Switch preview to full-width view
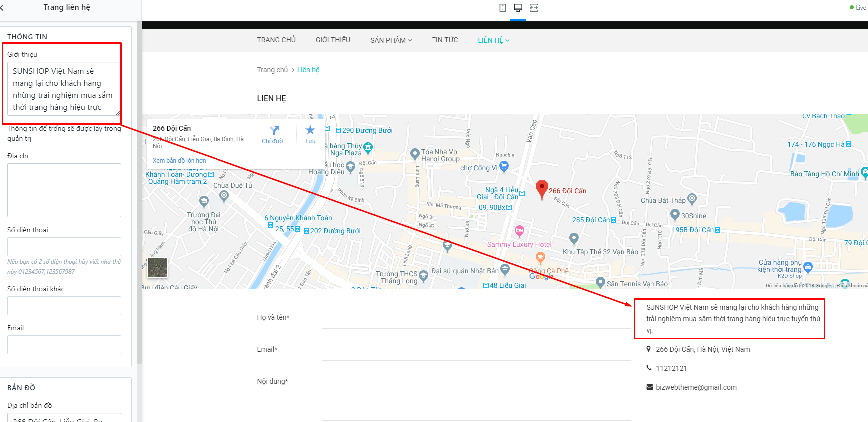This screenshot has height=422, width=868. (x=534, y=8)
